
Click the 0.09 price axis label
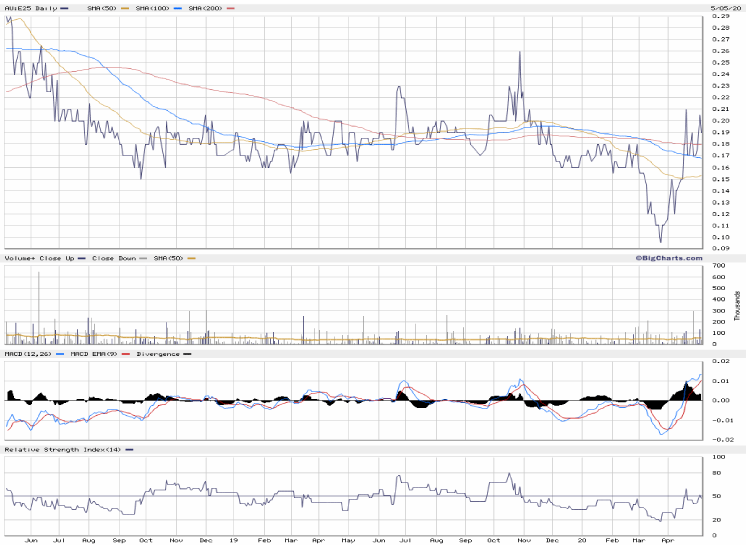[x=719, y=248]
